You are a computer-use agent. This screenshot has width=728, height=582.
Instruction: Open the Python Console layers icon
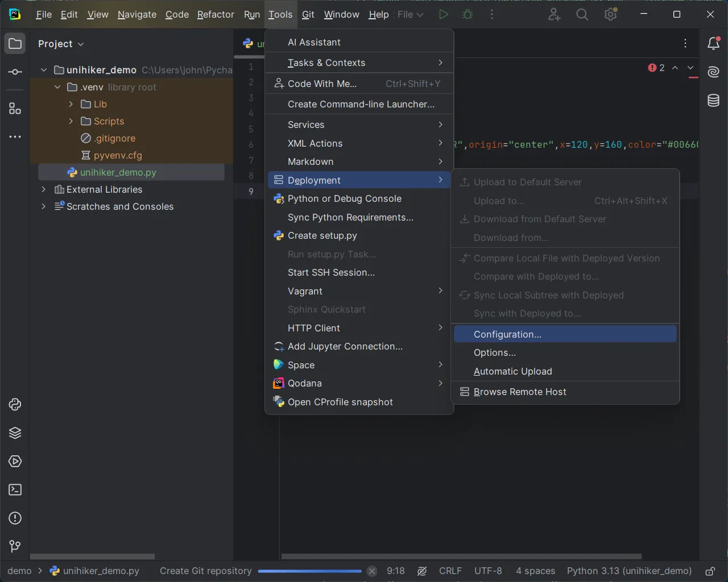tap(15, 433)
